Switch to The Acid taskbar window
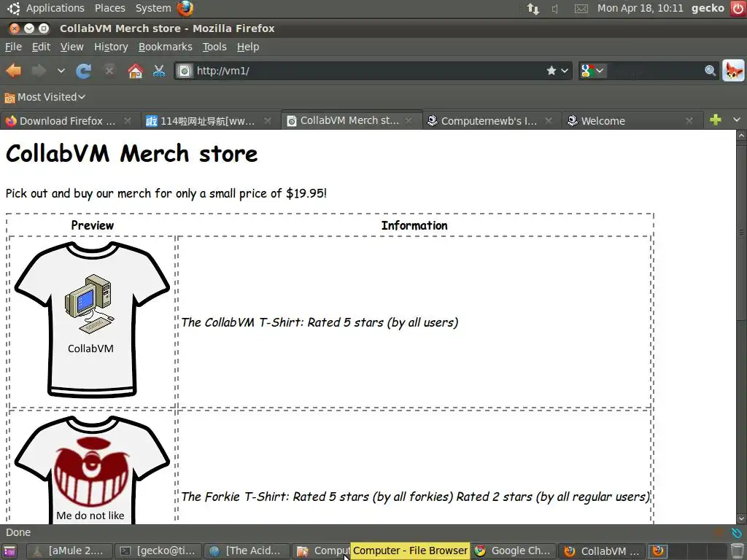This screenshot has width=747, height=560. (247, 551)
